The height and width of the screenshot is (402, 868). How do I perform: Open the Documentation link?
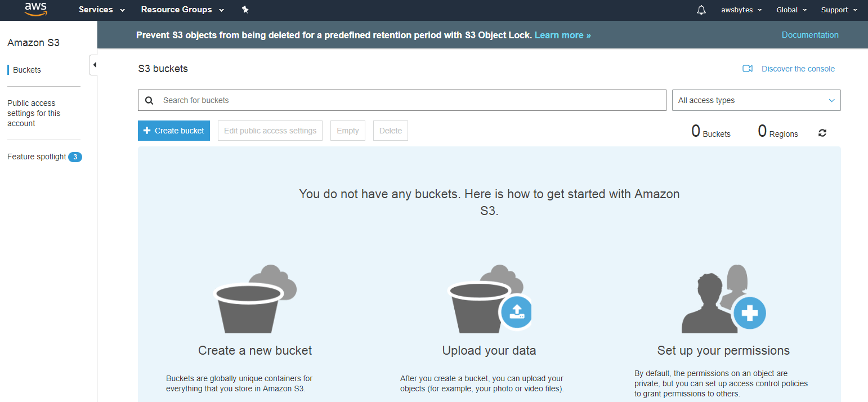click(x=810, y=35)
